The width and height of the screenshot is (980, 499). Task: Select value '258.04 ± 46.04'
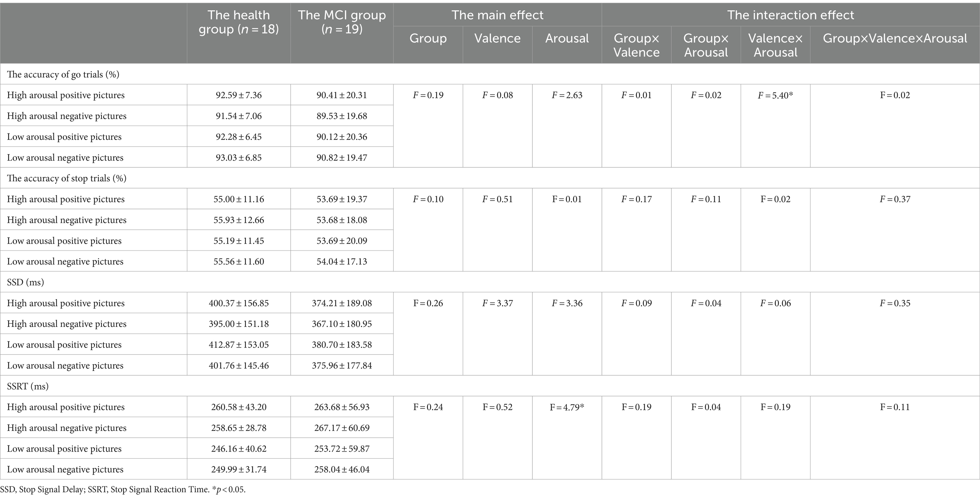pos(341,469)
